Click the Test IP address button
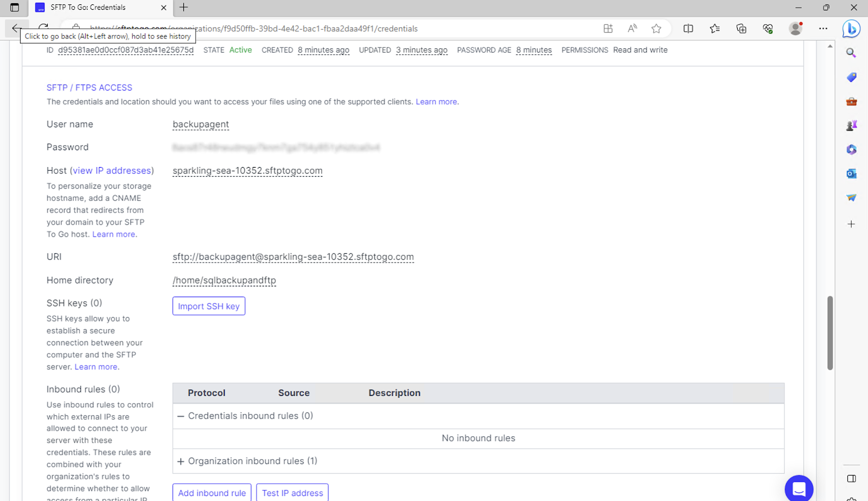Viewport: 868px width, 501px height. 292,492
